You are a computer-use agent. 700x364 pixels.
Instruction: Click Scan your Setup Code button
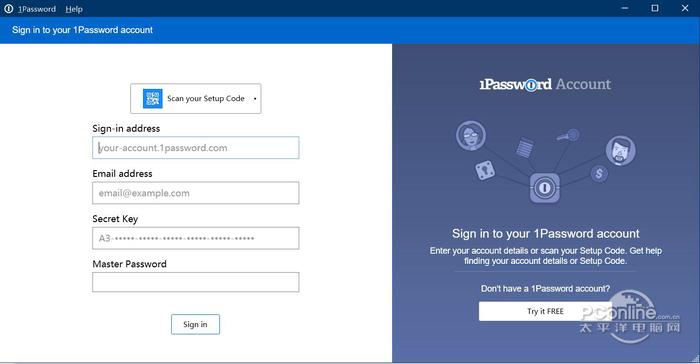pos(196,98)
